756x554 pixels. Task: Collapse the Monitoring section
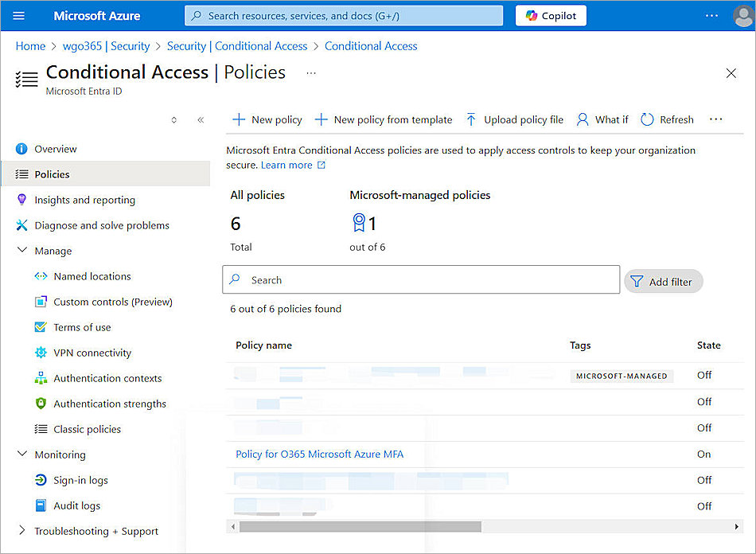[21, 455]
